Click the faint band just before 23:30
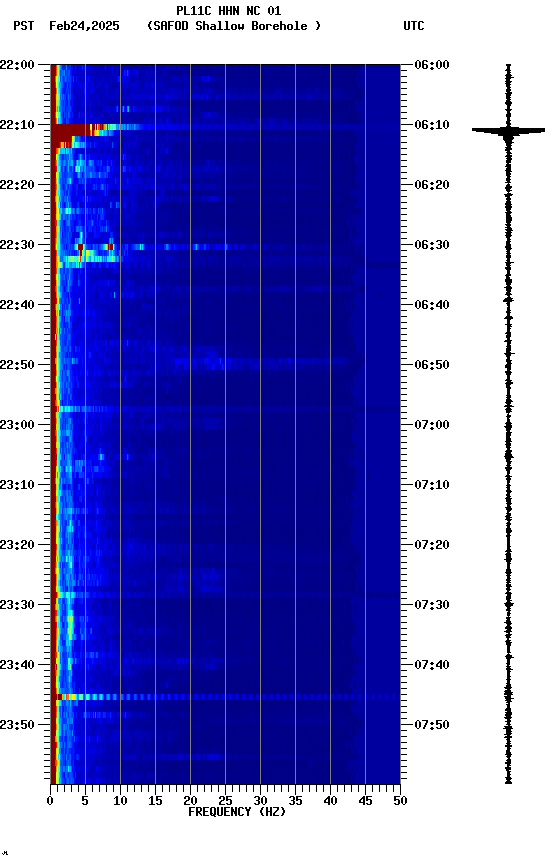Viewport: 552px width, 864px height. pos(225,595)
